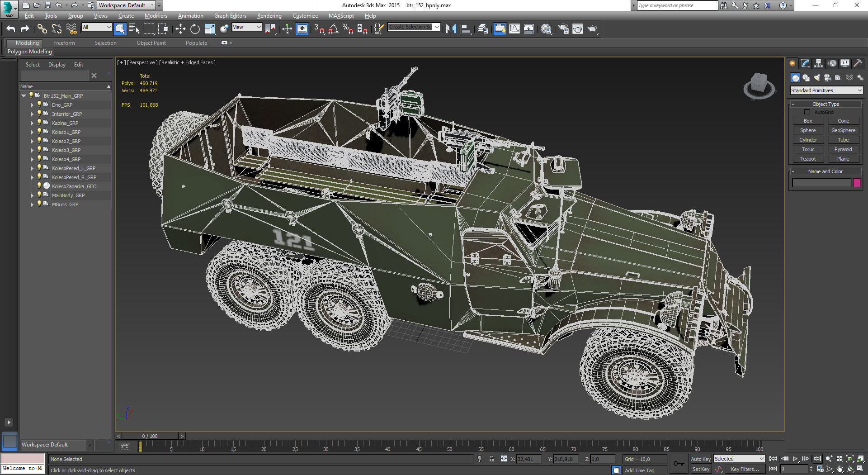Viewport: 868px width, 475px height.
Task: Select the Cameras category icon
Action: point(828,78)
